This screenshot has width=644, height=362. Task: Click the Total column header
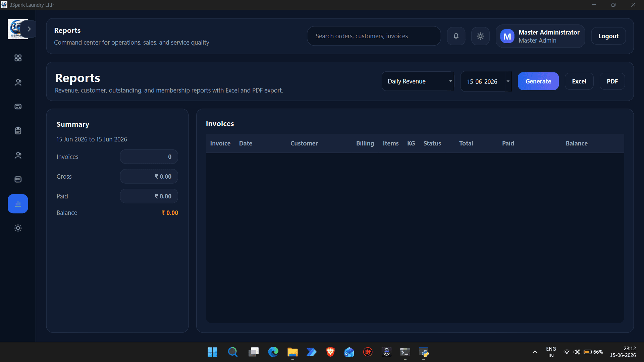click(466, 143)
